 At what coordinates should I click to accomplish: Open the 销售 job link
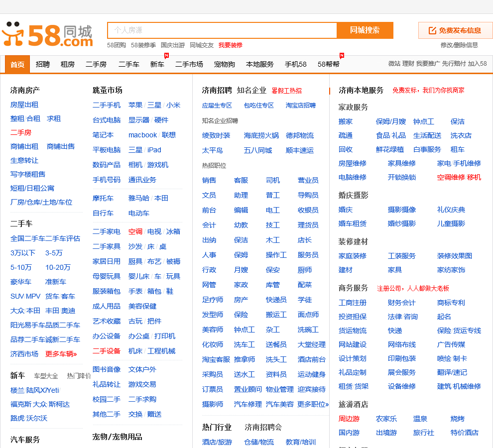point(209,181)
